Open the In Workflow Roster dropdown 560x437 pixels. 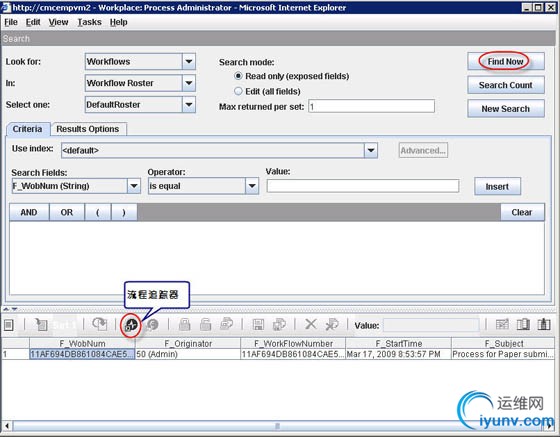point(189,83)
